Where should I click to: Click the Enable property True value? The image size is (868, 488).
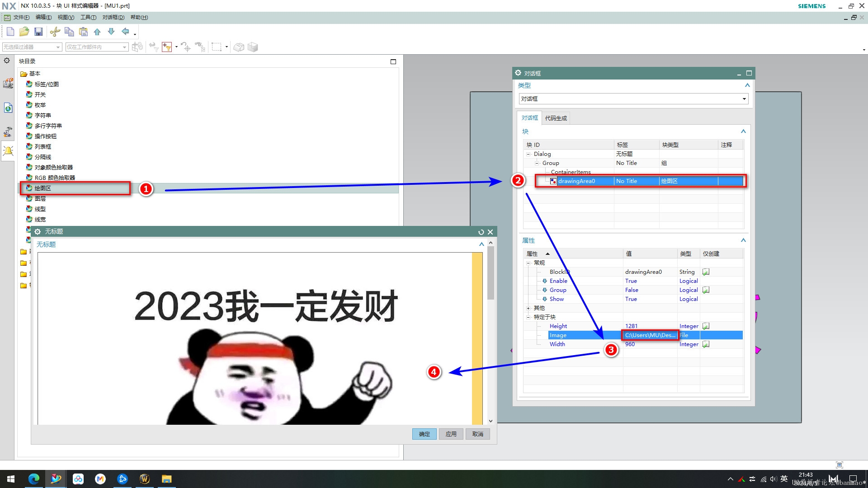pyautogui.click(x=631, y=281)
